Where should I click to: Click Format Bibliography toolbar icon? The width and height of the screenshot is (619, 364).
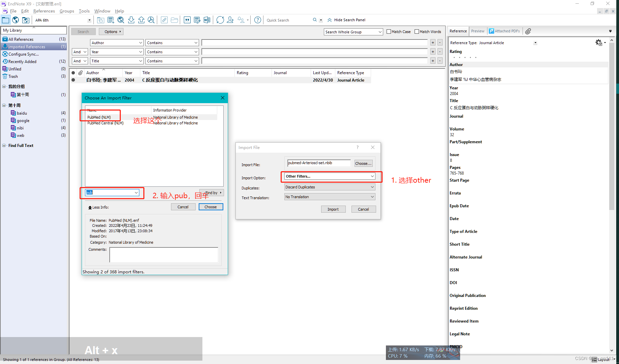pos(197,20)
